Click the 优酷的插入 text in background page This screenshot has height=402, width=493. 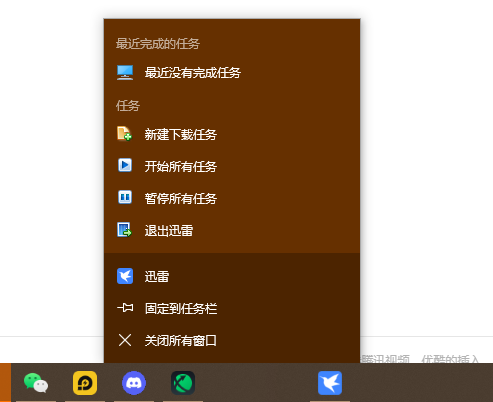tap(450, 359)
